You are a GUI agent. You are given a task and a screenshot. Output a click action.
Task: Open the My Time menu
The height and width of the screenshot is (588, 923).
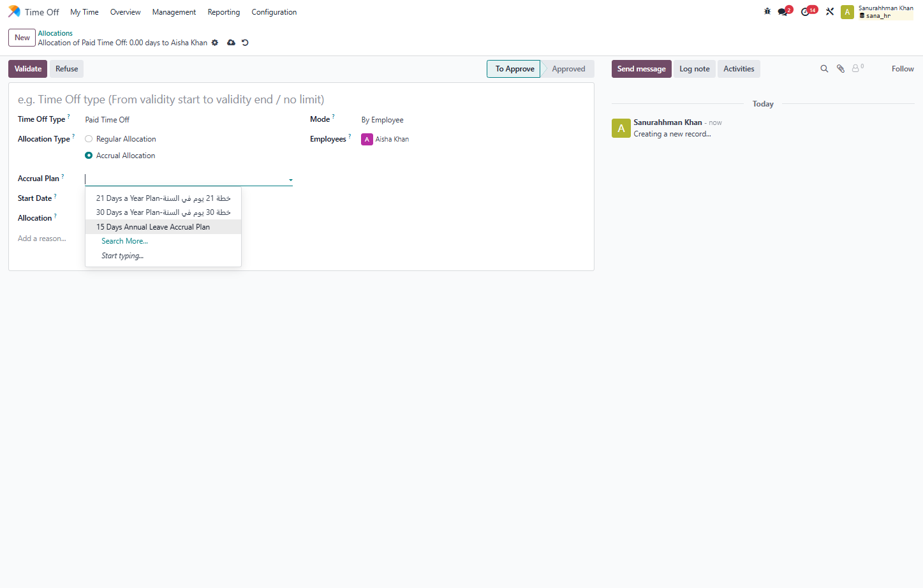(x=84, y=12)
